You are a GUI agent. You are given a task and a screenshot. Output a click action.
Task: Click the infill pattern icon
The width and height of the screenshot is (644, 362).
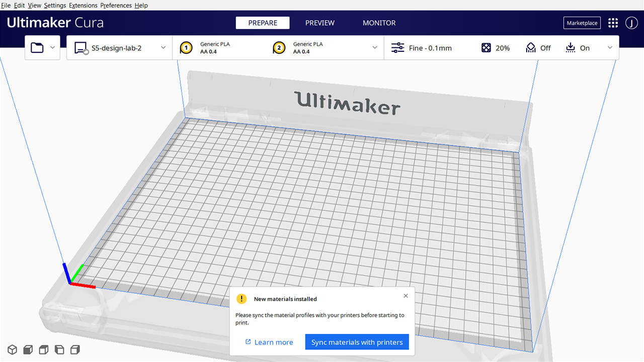[486, 48]
